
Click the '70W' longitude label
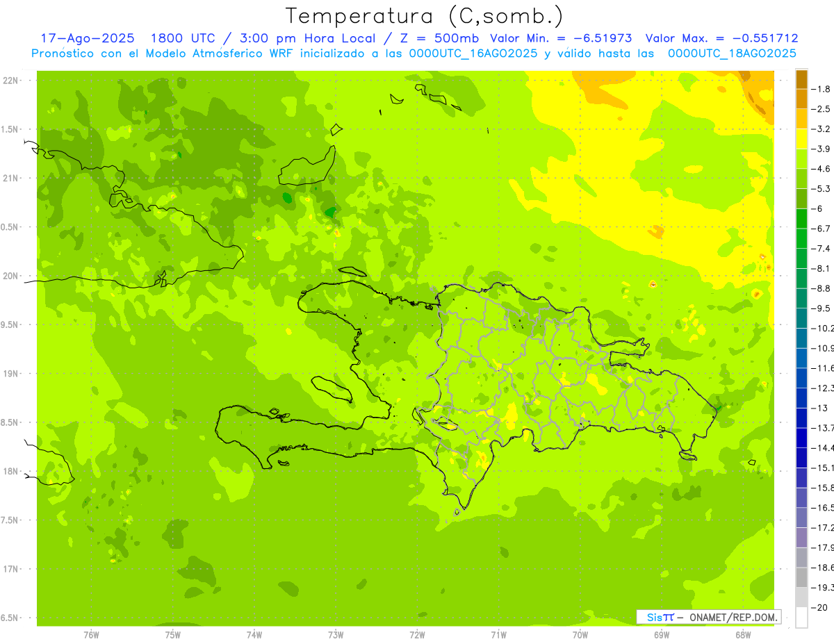click(x=580, y=634)
